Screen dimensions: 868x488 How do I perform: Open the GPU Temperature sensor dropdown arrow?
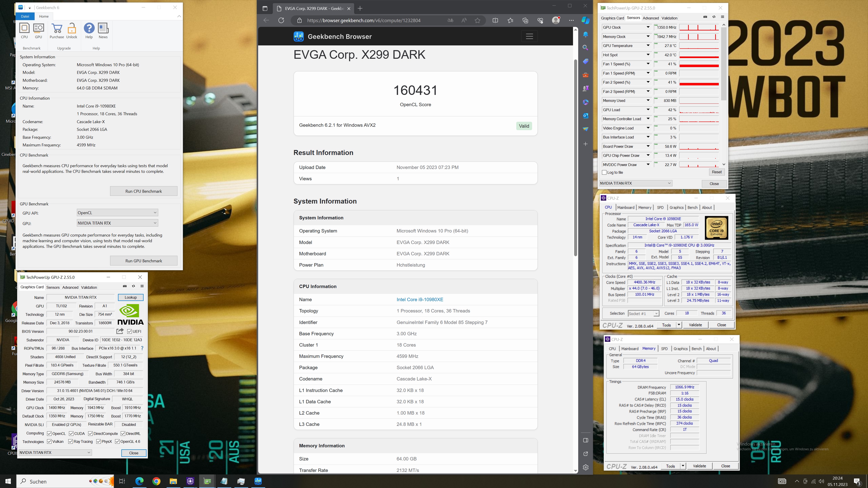click(648, 45)
